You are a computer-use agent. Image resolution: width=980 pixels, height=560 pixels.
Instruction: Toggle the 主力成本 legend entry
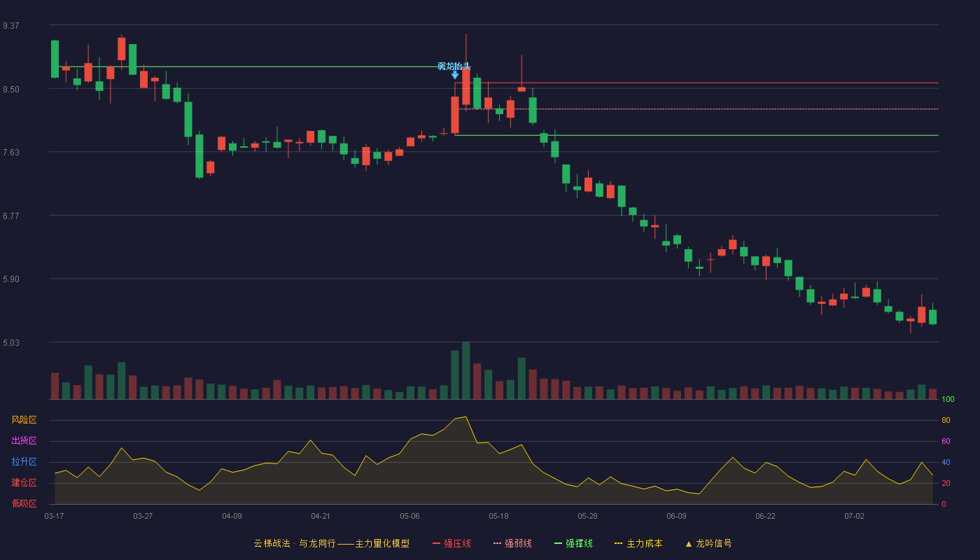point(638,543)
